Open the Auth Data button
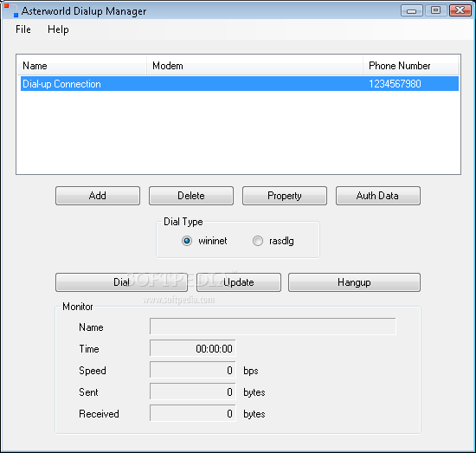Screen dimensions: 476x453 click(x=378, y=196)
